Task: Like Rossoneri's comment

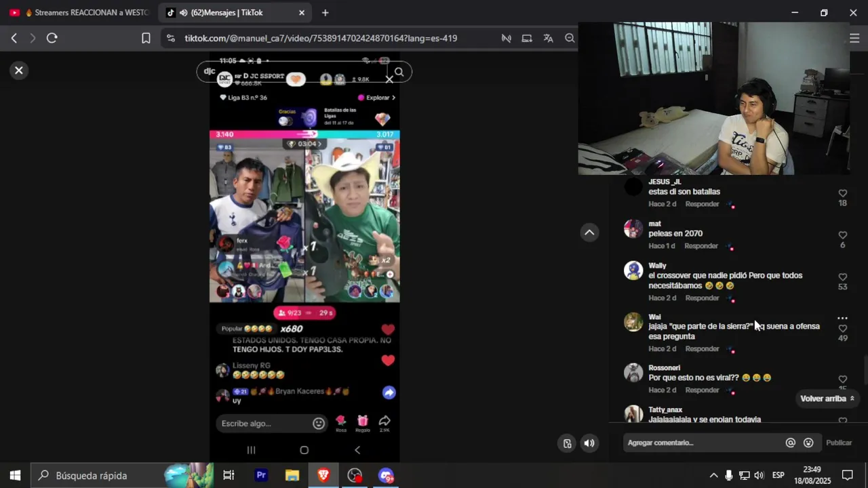Action: [842, 380]
